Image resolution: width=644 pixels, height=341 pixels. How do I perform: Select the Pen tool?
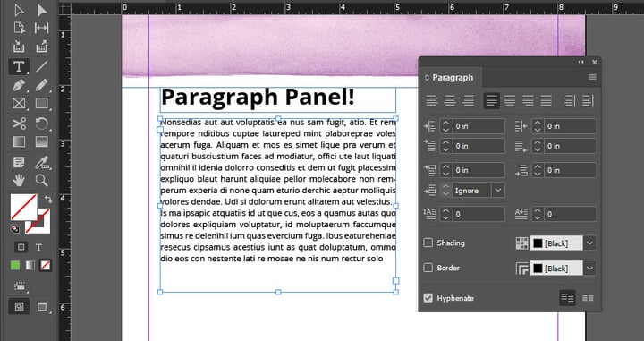pos(19,85)
